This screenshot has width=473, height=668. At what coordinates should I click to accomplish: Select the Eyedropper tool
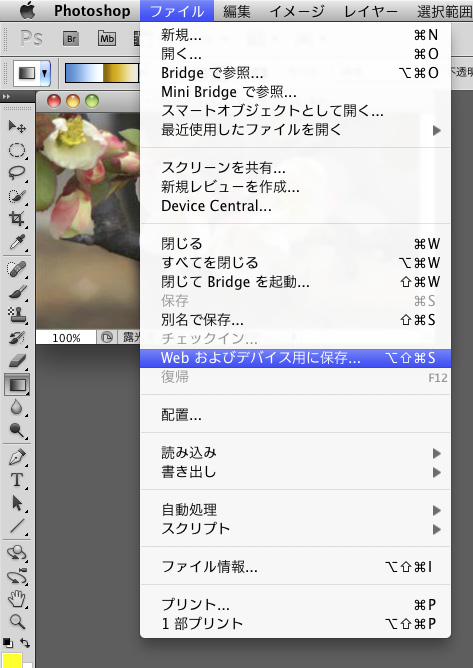tap(17, 242)
